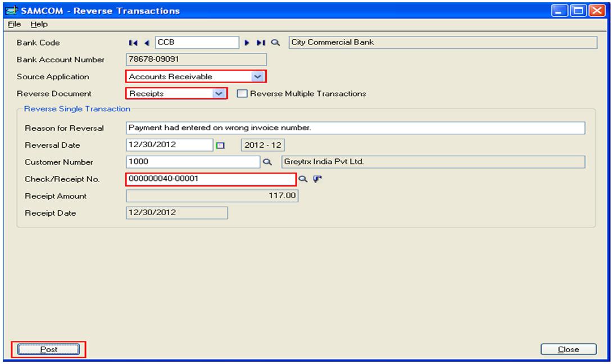The width and height of the screenshot is (613, 364).
Task: Click the drilldown icon beside Check/Receipt No.
Action: coord(317,179)
